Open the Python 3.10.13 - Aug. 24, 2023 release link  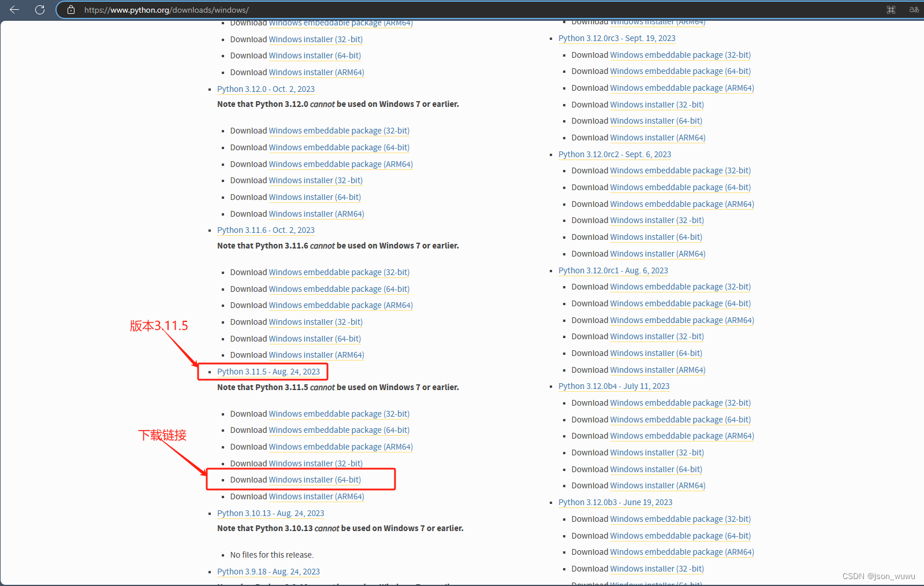pyautogui.click(x=270, y=513)
